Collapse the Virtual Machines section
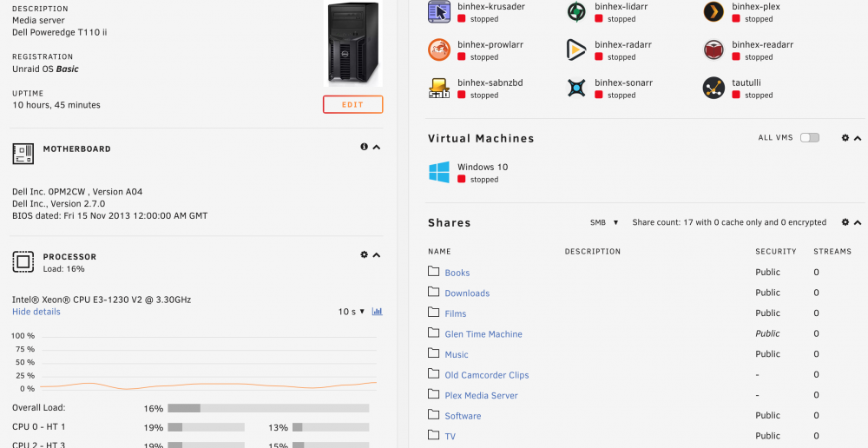Image resolution: width=868 pixels, height=448 pixels. point(858,138)
